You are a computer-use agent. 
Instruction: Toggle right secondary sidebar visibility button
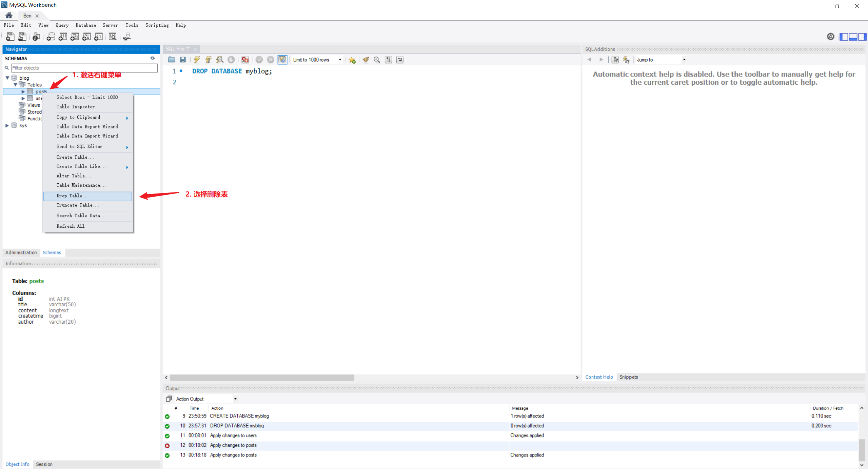click(862, 37)
